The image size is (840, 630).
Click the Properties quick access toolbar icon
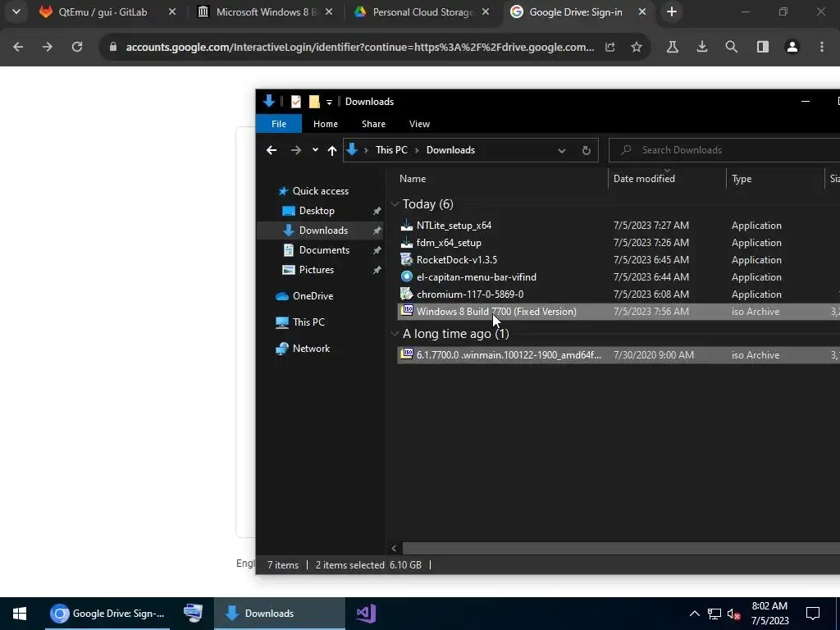click(x=295, y=101)
